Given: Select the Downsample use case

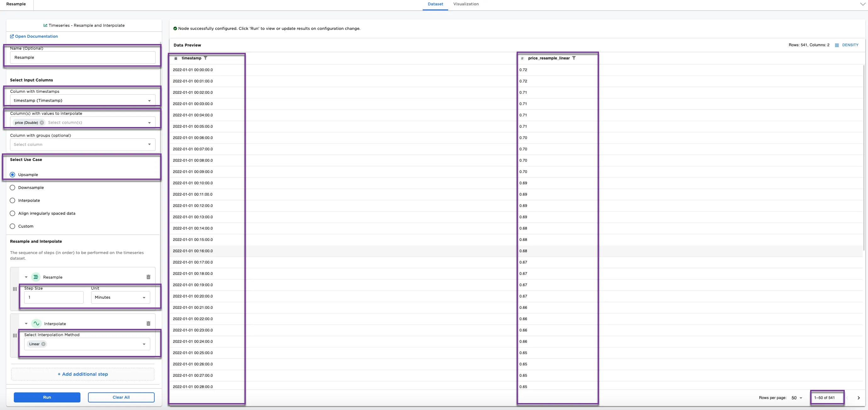Looking at the screenshot, I should pyautogui.click(x=13, y=187).
